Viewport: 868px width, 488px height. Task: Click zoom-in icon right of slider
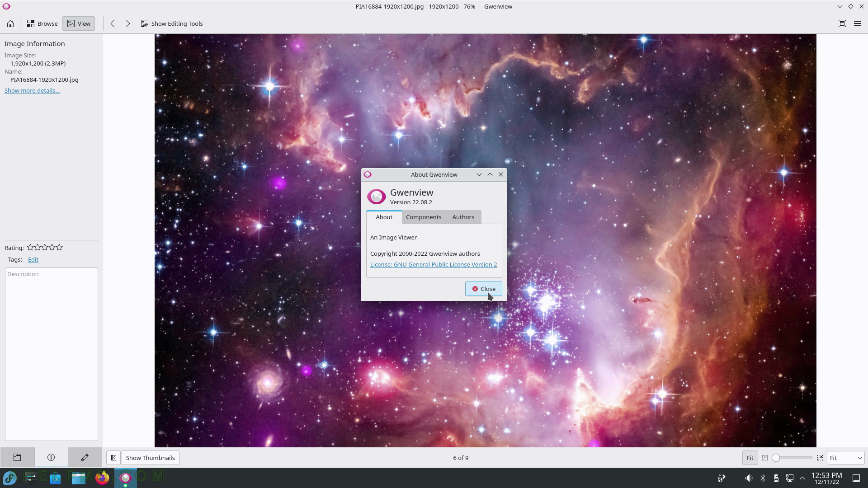click(820, 458)
